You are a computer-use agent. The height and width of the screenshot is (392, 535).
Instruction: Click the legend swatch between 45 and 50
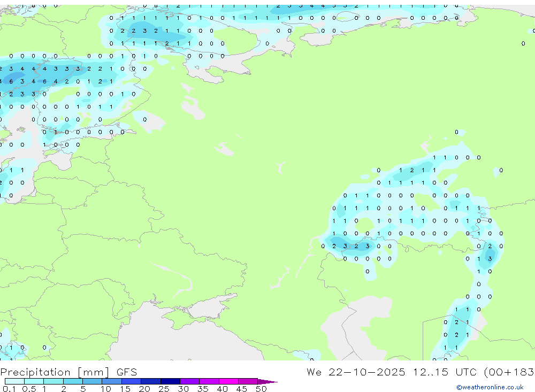(248, 381)
